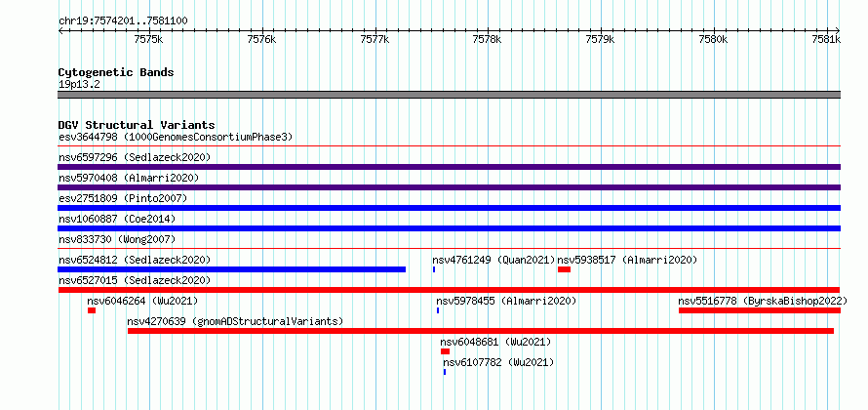The height and width of the screenshot is (410, 868).
Task: Click the gray 19p13.2 cytogenetic band bar
Action: click(x=449, y=95)
